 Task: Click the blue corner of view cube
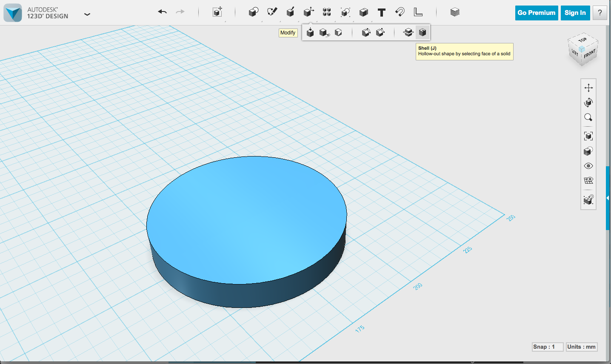[582, 49]
